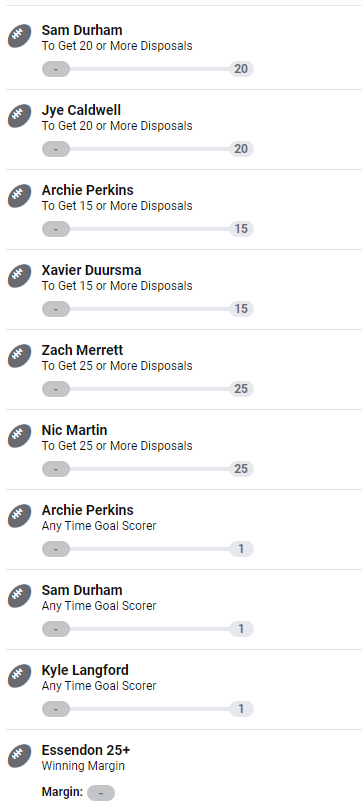
Task: Click football icon beside Essendon 25+
Action: (20, 756)
